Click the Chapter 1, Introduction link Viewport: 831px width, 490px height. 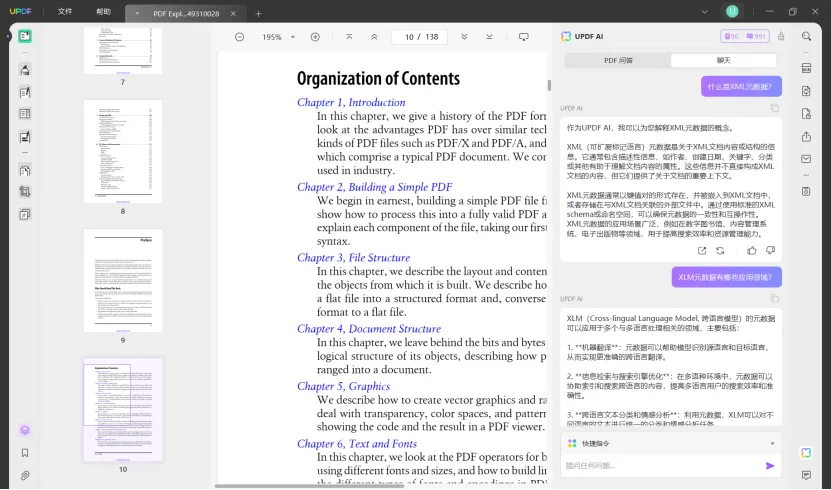pyautogui.click(x=351, y=102)
